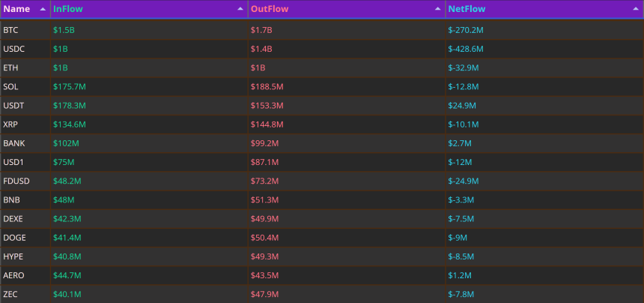Viewport: 644px width, 303px height.
Task: Select the SOL inflow value $175.7M
Action: [x=70, y=87]
